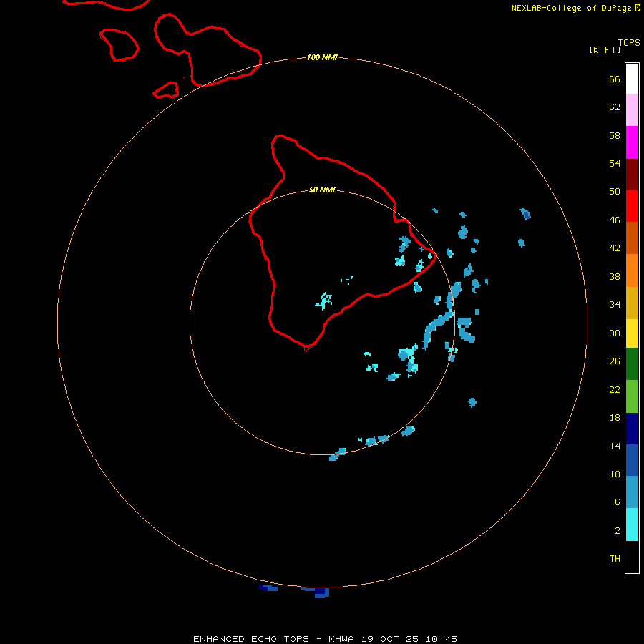644x644 pixels.
Task: Click the 22 scale label
Action: pyautogui.click(x=615, y=390)
